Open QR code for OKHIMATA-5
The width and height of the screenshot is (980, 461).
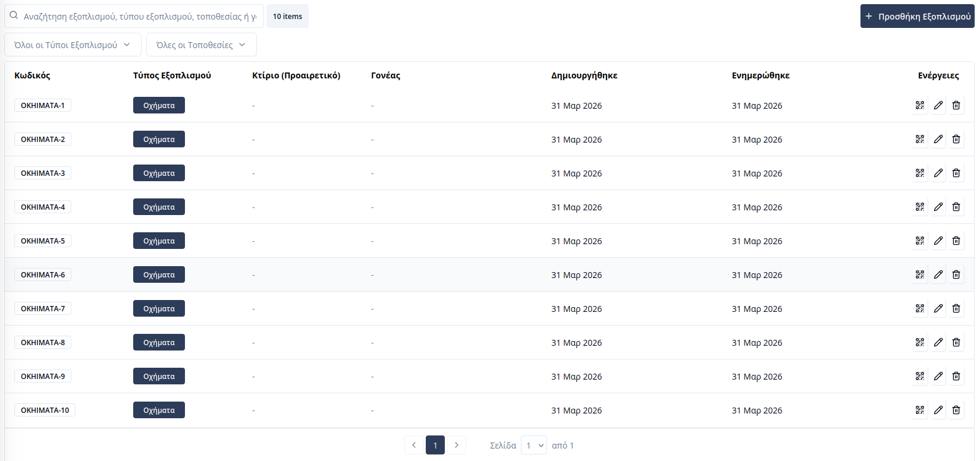pos(920,241)
